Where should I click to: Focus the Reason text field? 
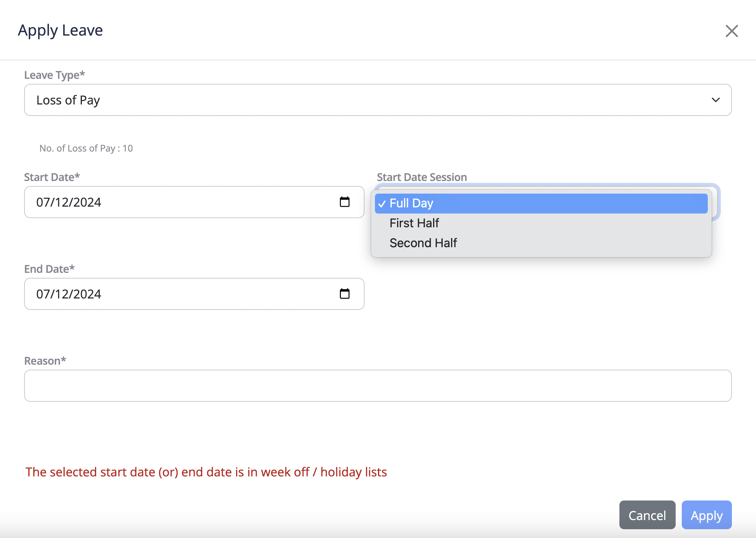coord(377,386)
